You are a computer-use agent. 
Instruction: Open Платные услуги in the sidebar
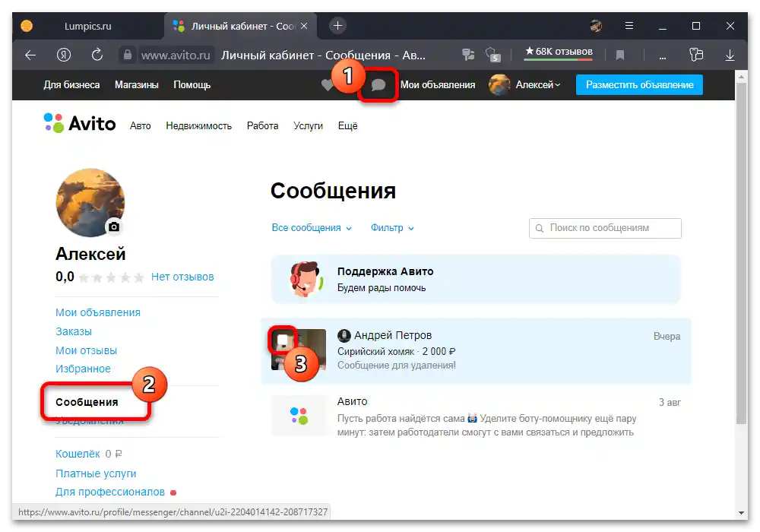tap(96, 473)
